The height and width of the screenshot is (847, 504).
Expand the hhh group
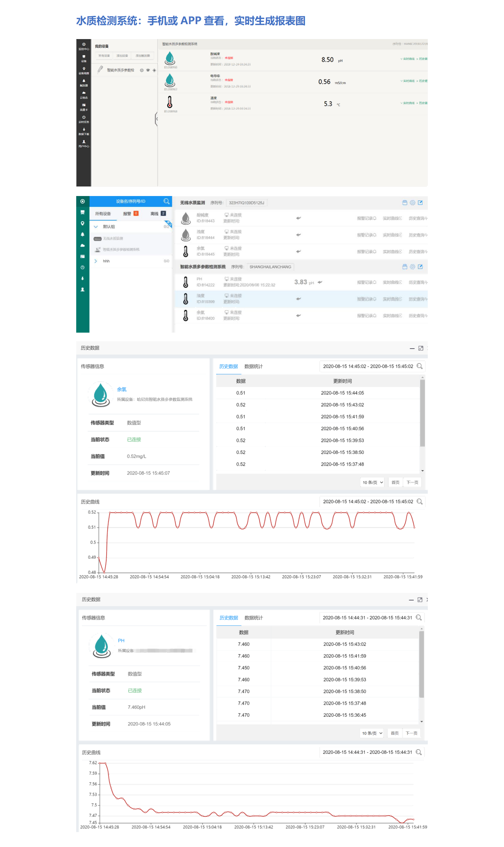pyautogui.click(x=96, y=261)
